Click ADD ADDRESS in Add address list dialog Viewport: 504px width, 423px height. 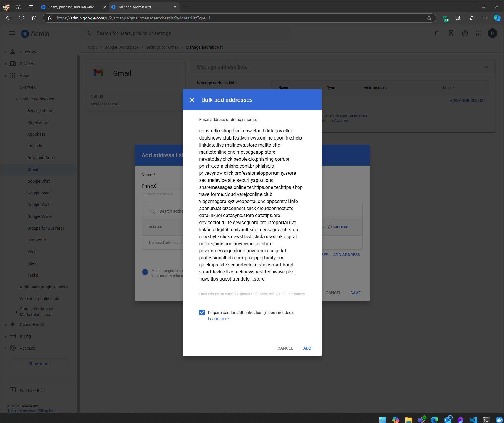point(346,255)
